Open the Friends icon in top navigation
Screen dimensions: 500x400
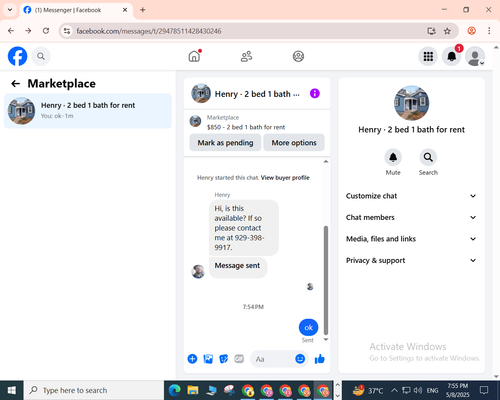[x=246, y=56]
